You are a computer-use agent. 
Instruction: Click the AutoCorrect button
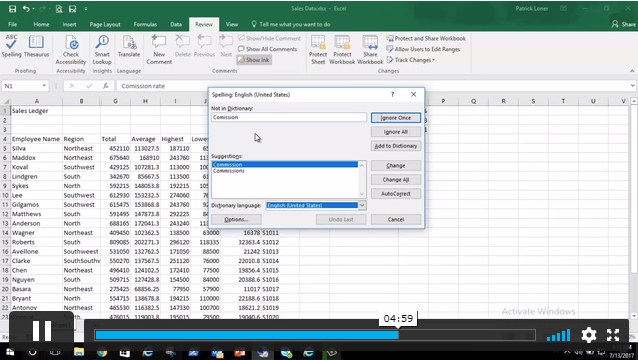pos(395,194)
